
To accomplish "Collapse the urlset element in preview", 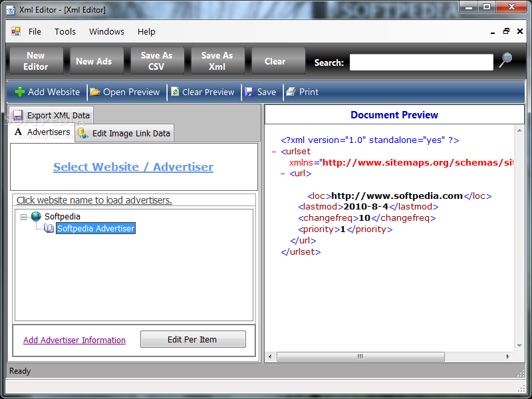I will pyautogui.click(x=274, y=152).
